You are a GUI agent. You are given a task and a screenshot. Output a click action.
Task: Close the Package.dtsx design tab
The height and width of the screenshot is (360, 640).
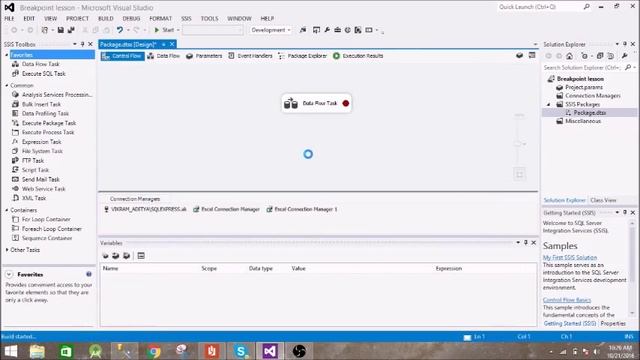click(172, 44)
